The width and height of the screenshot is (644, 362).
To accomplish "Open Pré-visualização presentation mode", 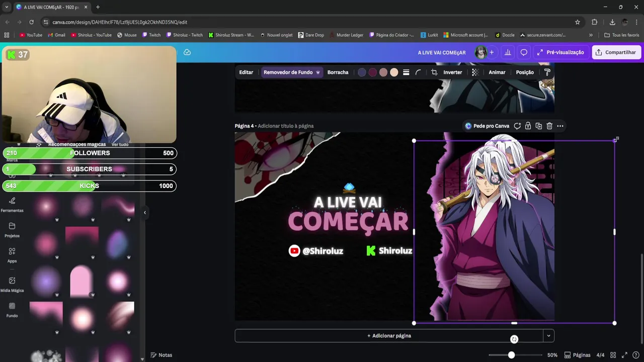I will [560, 52].
